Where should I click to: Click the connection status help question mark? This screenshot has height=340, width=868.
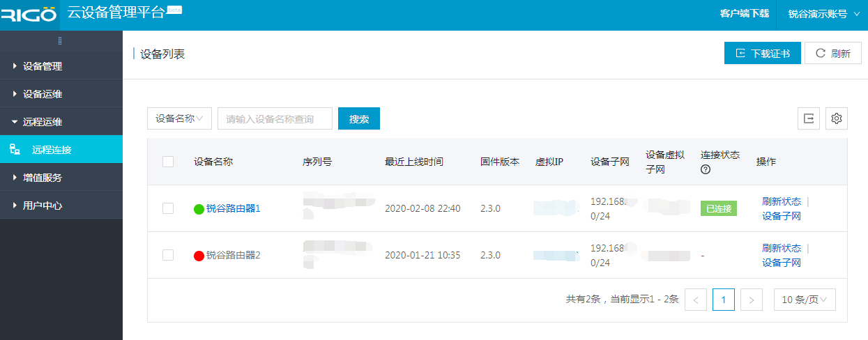pos(706,169)
